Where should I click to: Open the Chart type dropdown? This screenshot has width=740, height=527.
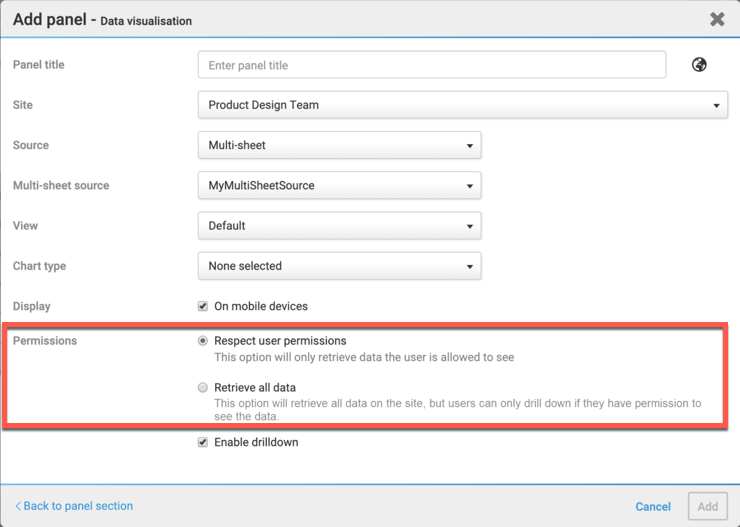(339, 266)
